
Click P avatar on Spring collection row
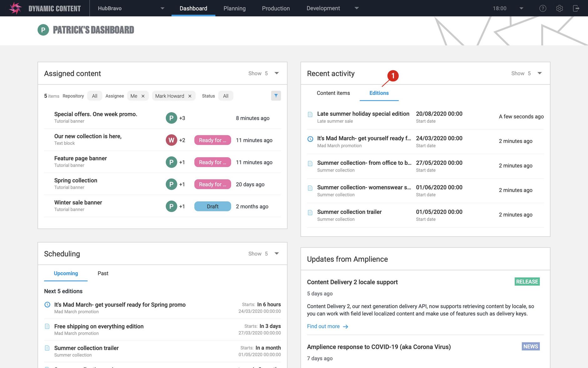[171, 184]
